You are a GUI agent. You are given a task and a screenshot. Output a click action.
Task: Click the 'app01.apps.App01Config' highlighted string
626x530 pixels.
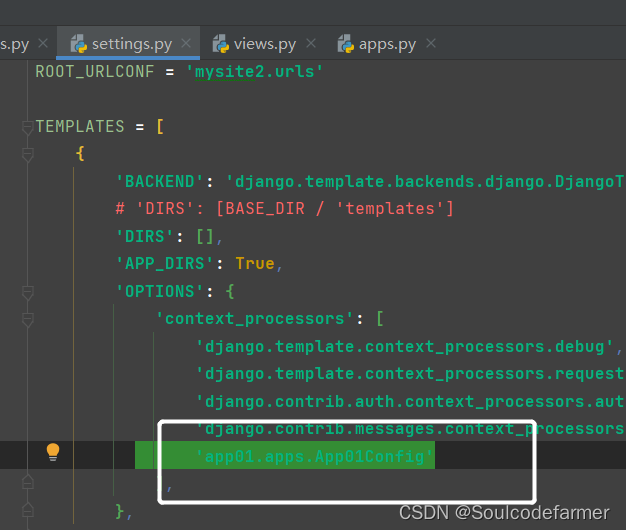point(315,456)
